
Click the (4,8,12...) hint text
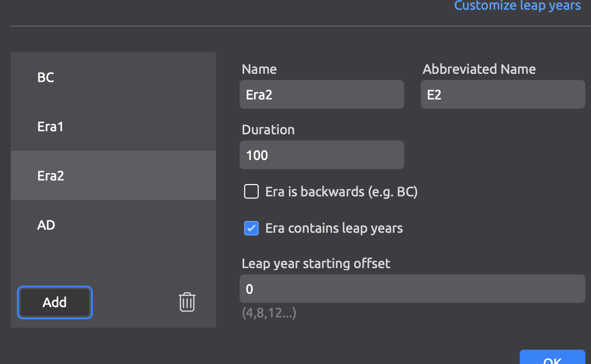tap(269, 313)
